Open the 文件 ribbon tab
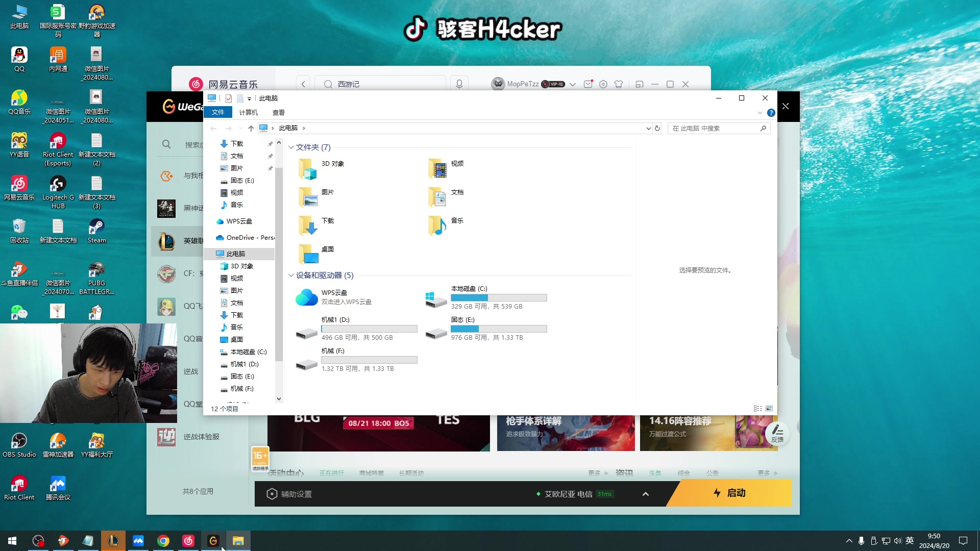This screenshot has height=551, width=980. point(218,113)
